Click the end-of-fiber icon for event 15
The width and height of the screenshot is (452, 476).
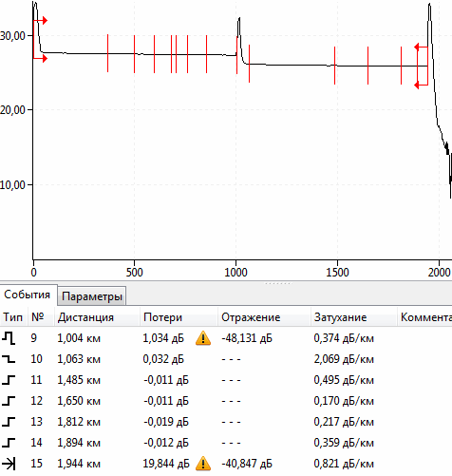[9, 464]
